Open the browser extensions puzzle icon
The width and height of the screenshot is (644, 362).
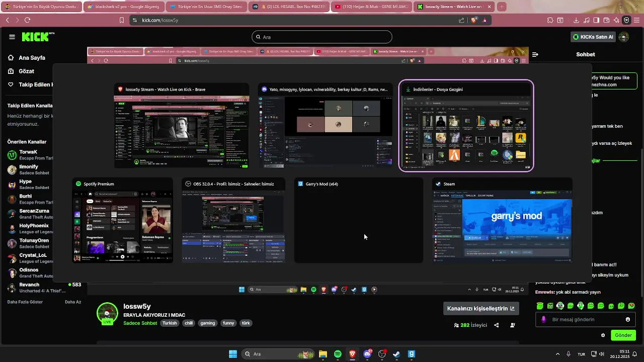click(x=550, y=20)
